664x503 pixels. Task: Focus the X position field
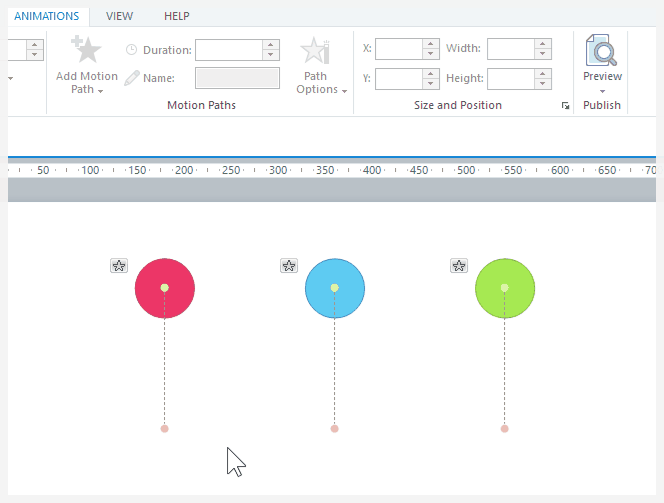(399, 49)
